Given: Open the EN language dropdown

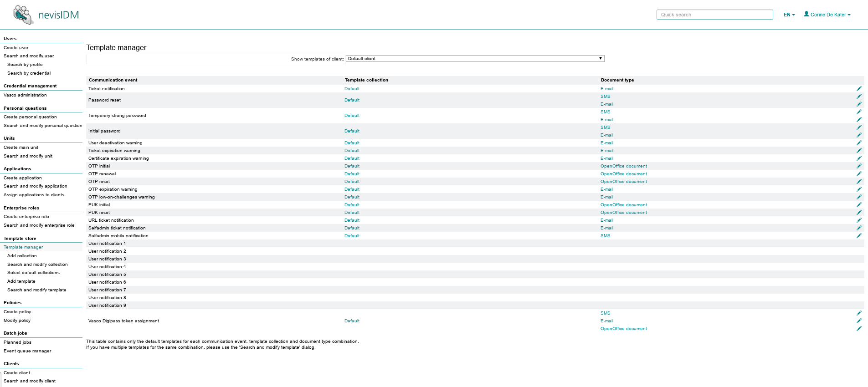Looking at the screenshot, I should point(789,15).
